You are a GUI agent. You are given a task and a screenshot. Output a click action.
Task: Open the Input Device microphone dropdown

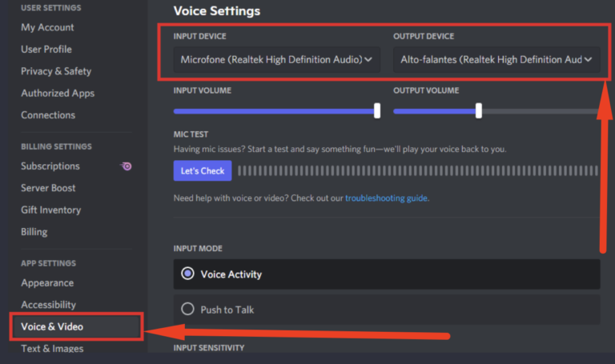pos(277,59)
